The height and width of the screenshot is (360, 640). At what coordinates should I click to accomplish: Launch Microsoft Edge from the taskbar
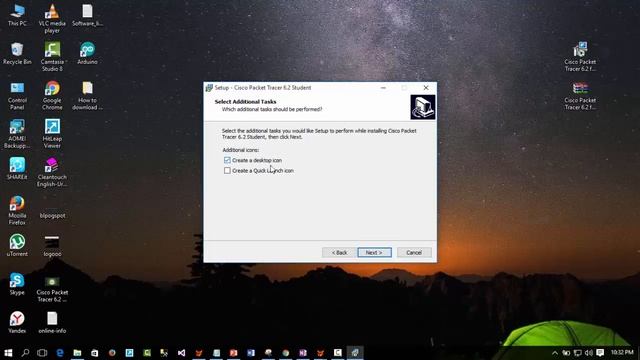click(x=60, y=353)
